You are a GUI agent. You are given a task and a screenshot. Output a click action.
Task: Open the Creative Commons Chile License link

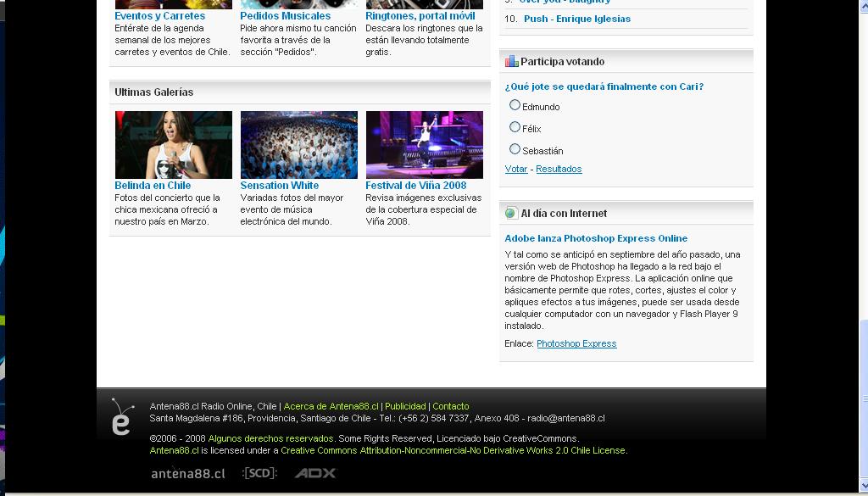(453, 450)
